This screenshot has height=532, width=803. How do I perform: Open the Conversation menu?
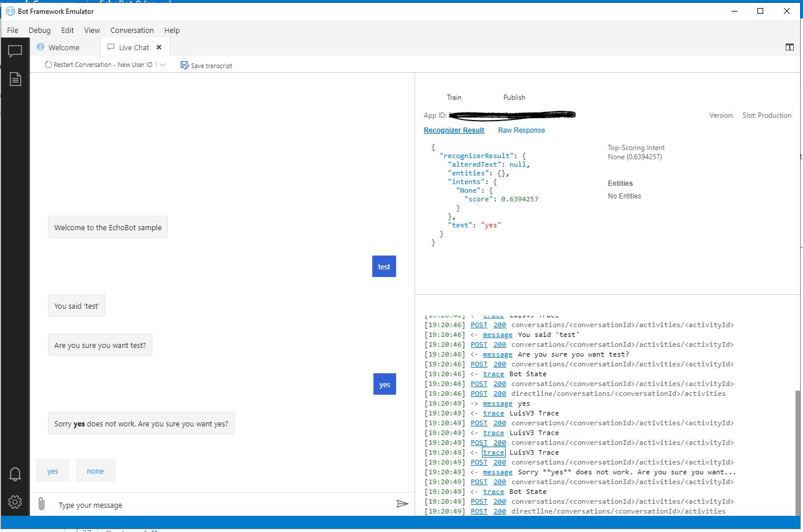coord(132,30)
